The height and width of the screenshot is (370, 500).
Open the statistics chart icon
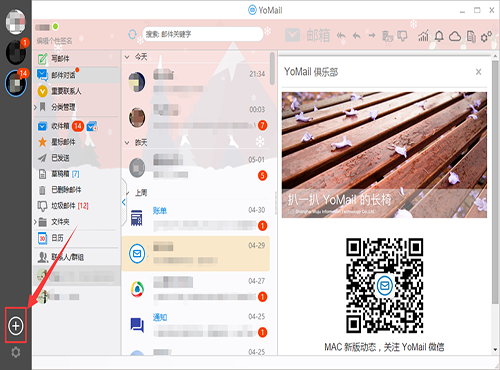423,35
